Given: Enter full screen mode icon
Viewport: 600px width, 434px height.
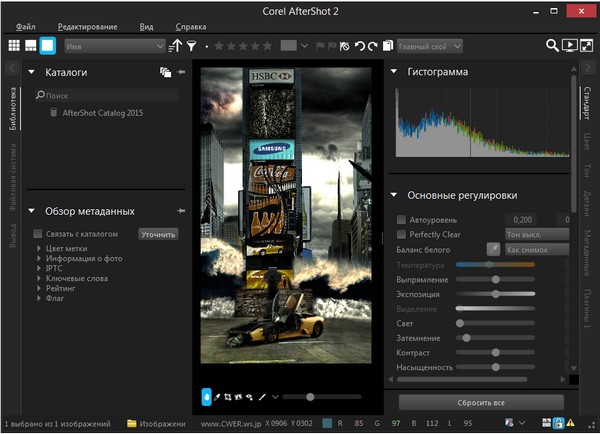Looking at the screenshot, I should pyautogui.click(x=587, y=45).
